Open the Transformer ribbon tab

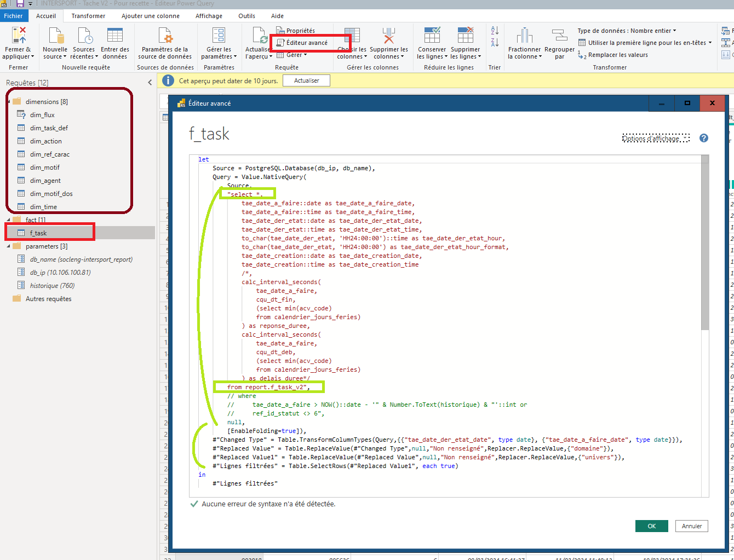(88, 16)
